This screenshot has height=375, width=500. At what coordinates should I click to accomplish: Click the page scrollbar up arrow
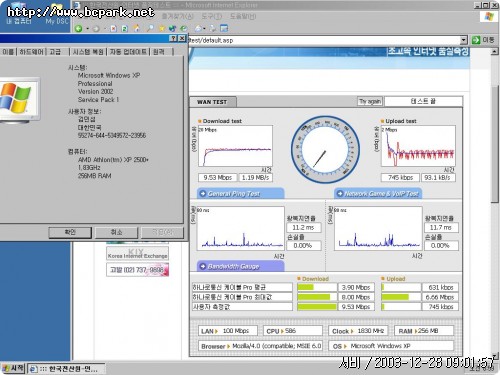point(495,52)
